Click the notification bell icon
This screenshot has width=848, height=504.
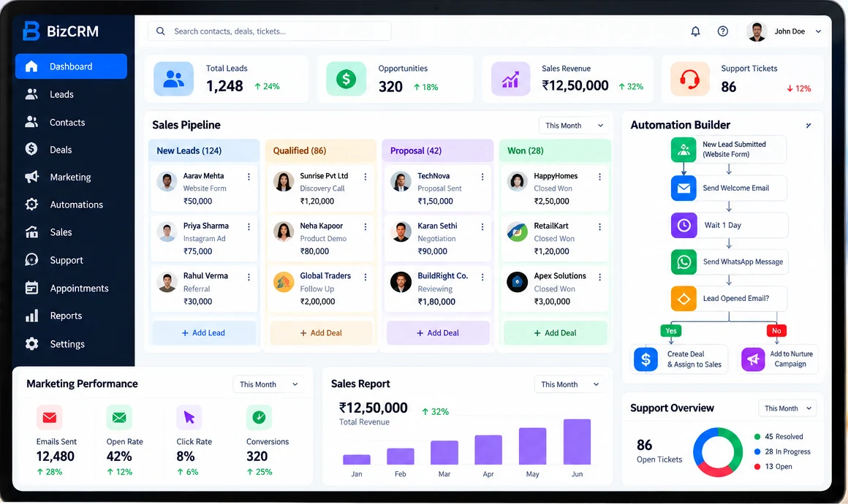(x=695, y=31)
